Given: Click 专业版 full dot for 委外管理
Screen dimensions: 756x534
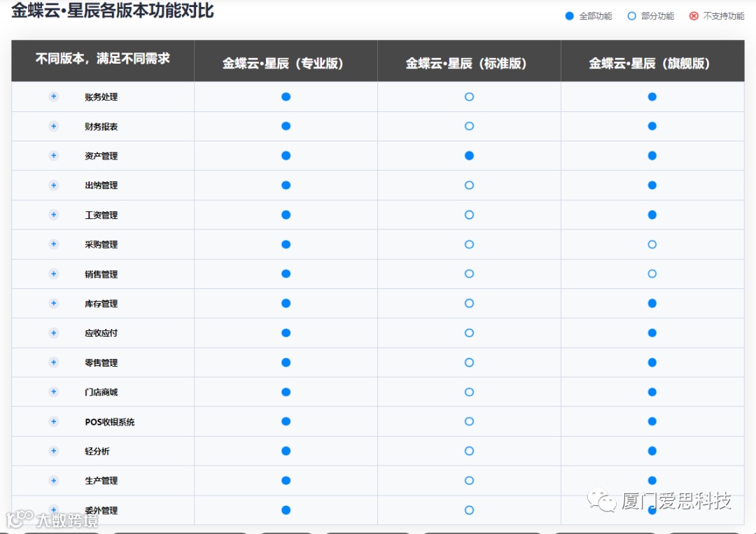Looking at the screenshot, I should (x=286, y=510).
